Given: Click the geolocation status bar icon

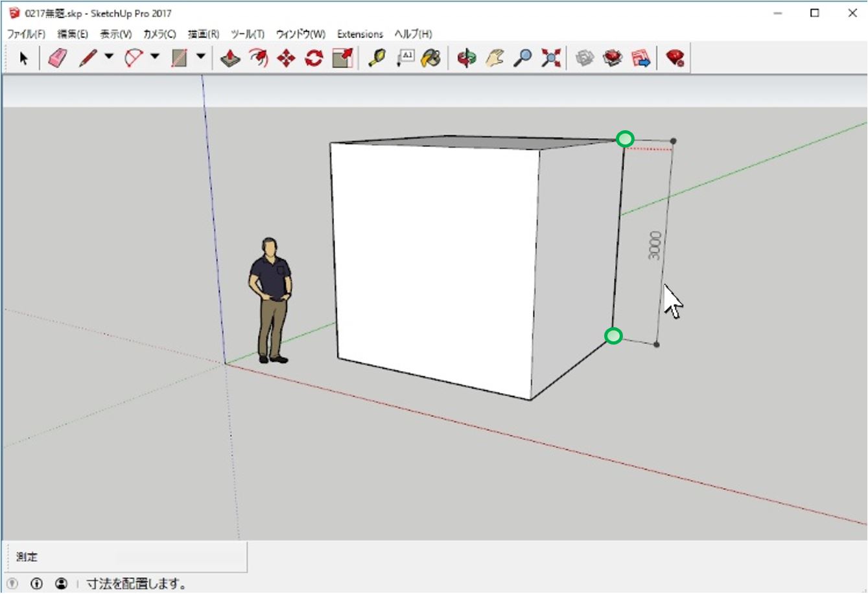Looking at the screenshot, I should tap(12, 584).
